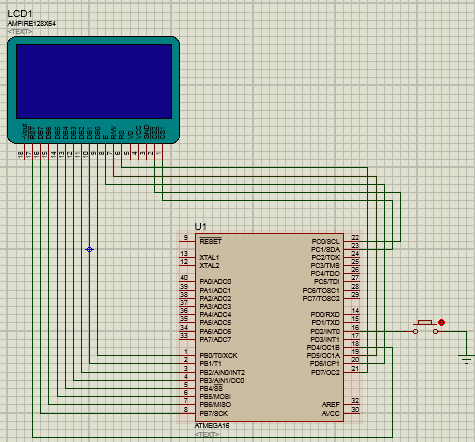The height and width of the screenshot is (442, 475).
Task: Select the blue LCD display screen
Action: click(94, 81)
